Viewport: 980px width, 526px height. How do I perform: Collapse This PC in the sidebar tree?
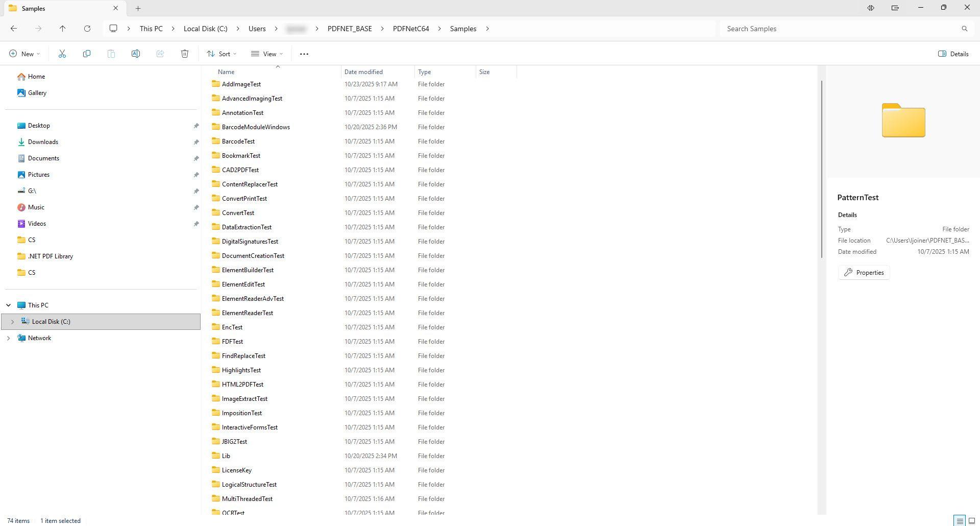[8, 305]
